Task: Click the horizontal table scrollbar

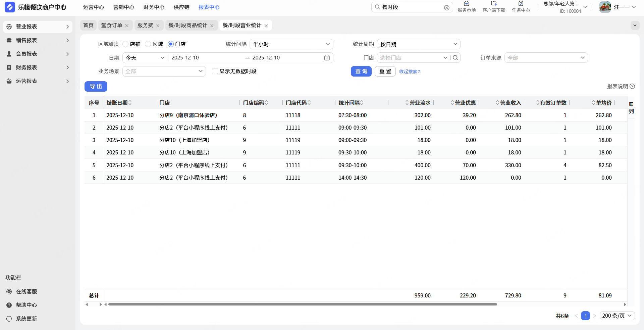Action: click(302, 304)
